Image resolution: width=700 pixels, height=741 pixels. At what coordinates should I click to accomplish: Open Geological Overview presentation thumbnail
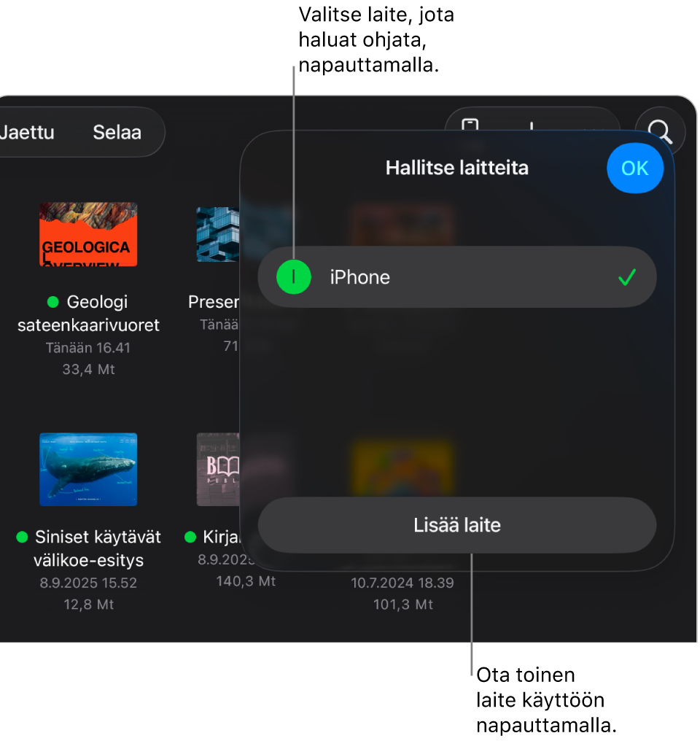tap(88, 234)
